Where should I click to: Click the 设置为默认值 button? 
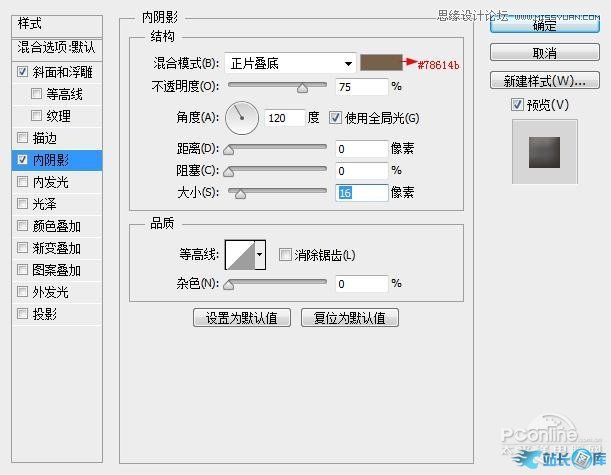(x=241, y=318)
